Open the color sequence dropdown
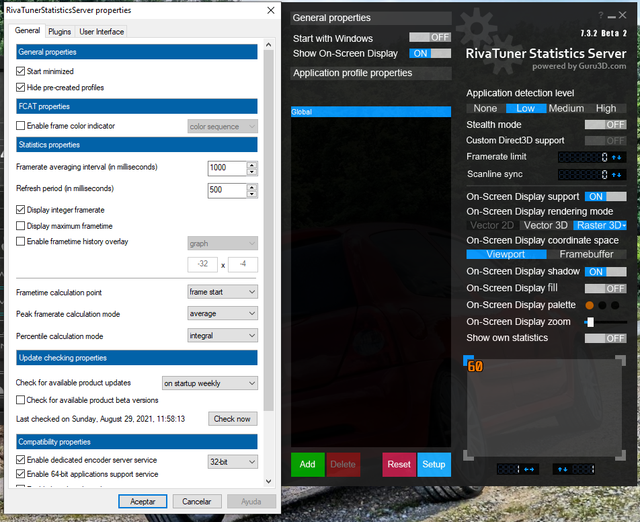Image resolution: width=640 pixels, height=522 pixels. [x=222, y=127]
